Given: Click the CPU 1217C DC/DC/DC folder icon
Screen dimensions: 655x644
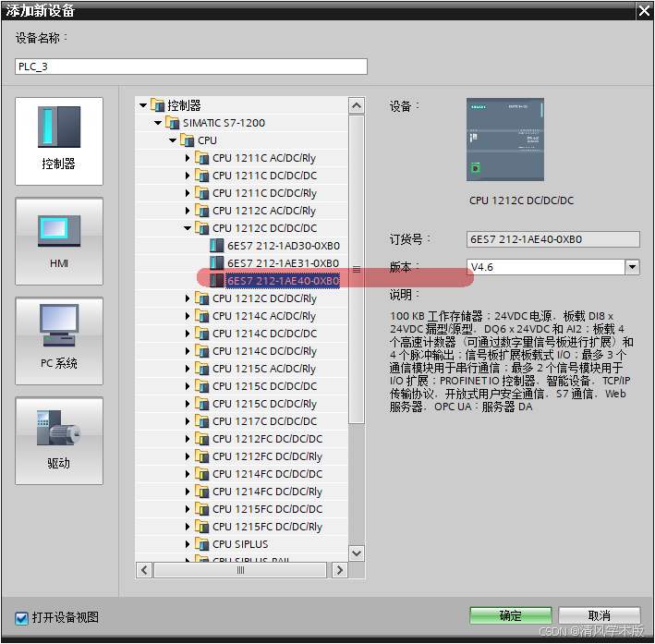Looking at the screenshot, I should [x=202, y=421].
